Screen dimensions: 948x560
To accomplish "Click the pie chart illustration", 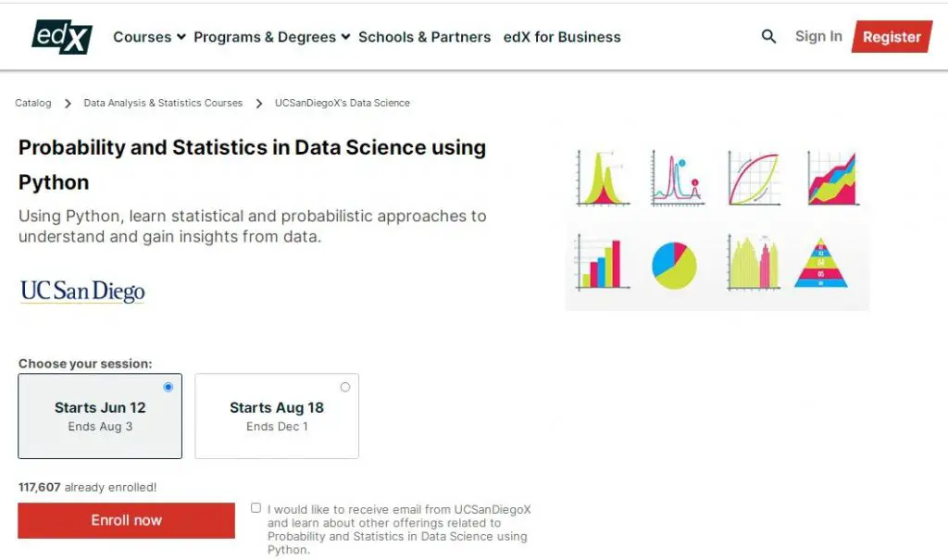I will 675,265.
